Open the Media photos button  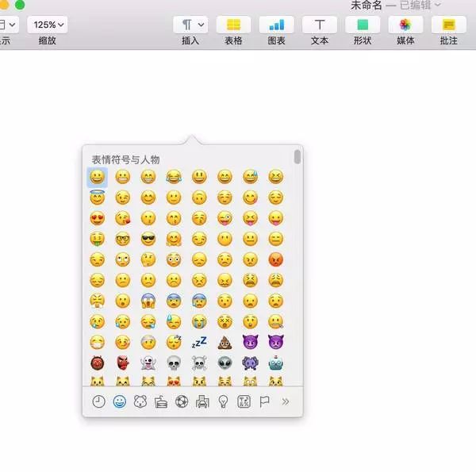[405, 25]
